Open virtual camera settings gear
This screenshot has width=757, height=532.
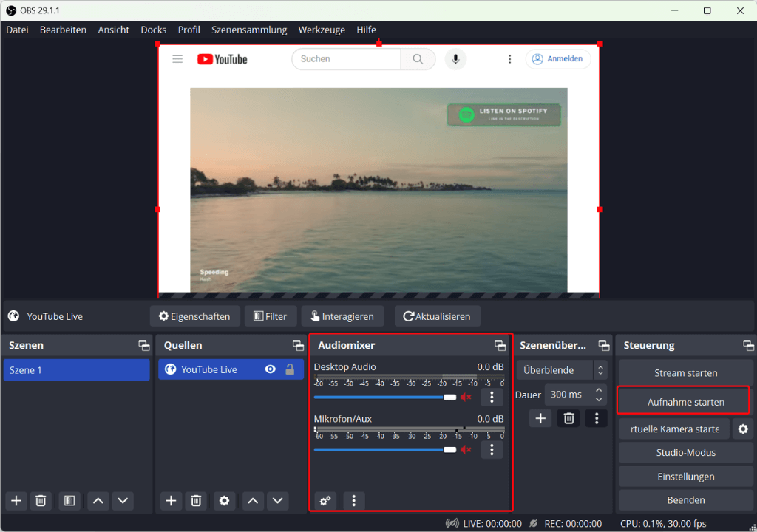coord(743,429)
